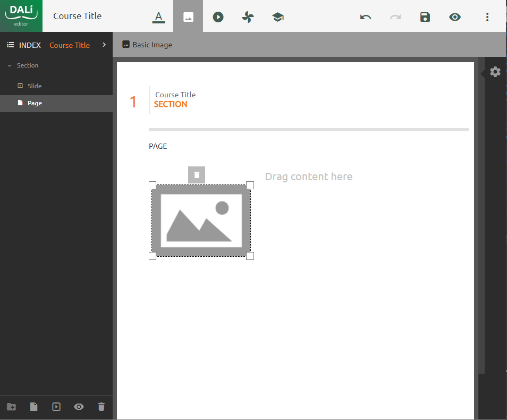Open the exercises graduation cap category
This screenshot has width=507, height=420.
(277, 17)
